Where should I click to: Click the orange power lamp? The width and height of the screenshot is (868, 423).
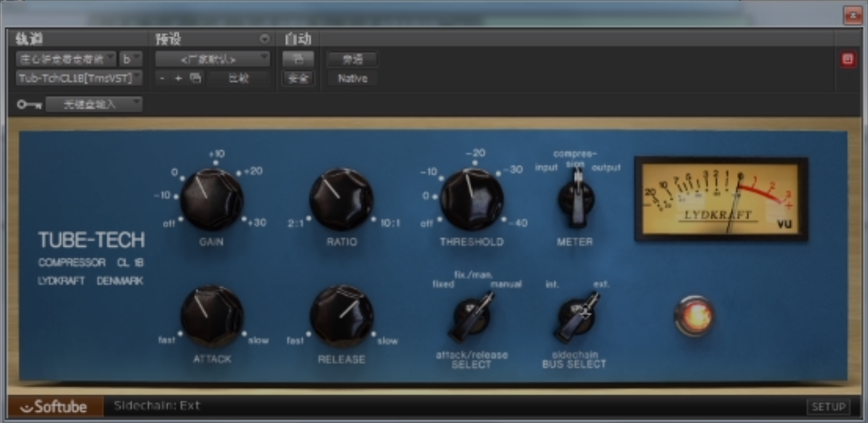(694, 316)
